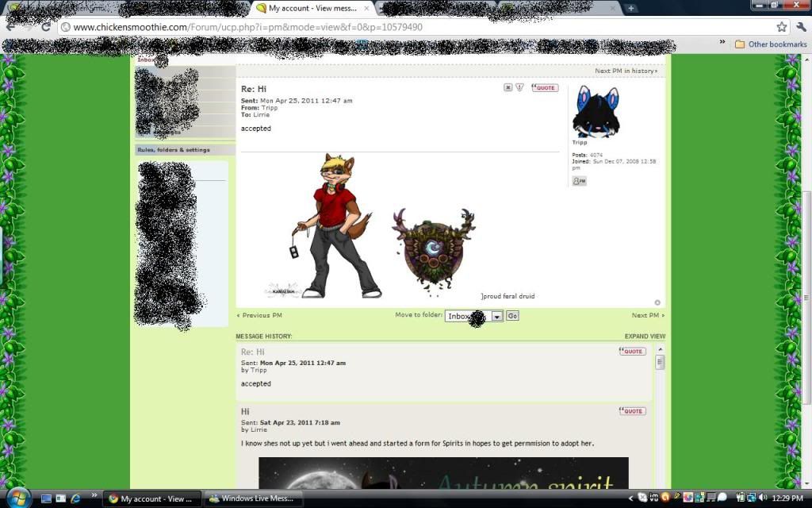Click the 12:29 PM taskbar clock
Viewport: 812px width, 508px height.
click(787, 498)
